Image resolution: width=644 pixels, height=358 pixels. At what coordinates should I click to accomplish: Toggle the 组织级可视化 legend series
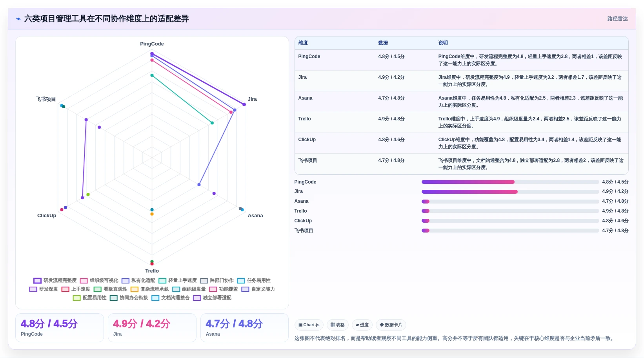tap(99, 280)
